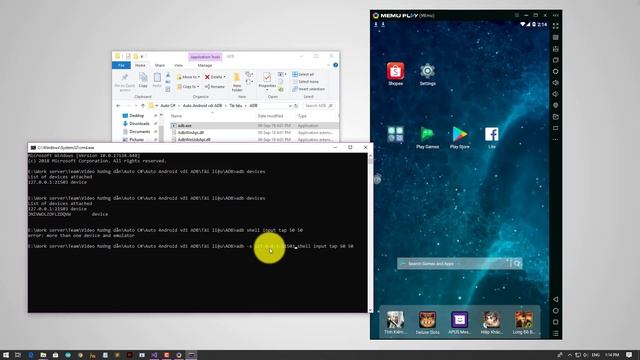Collapse the Explorer ribbon chevron
The width and height of the screenshot is (640, 360).
pos(328,65)
